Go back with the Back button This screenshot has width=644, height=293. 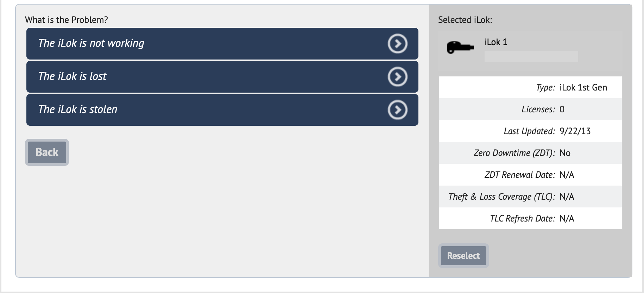[x=47, y=152]
